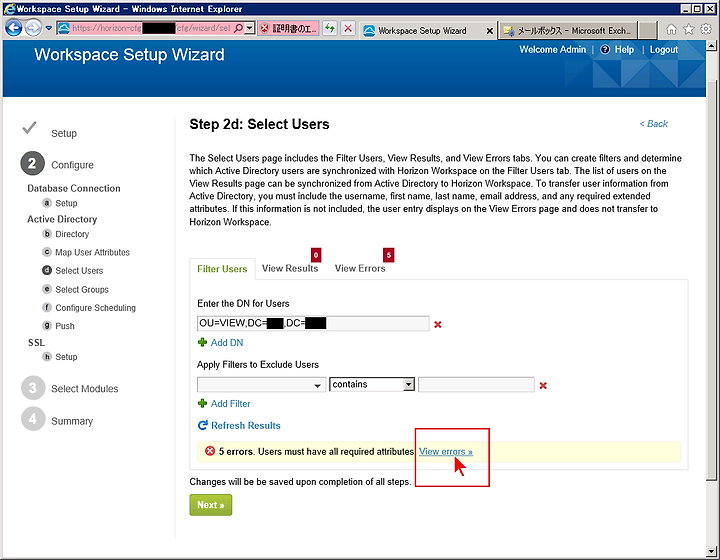720x560 pixels.
Task: Open Database Connection Setup step a
Action: coord(60,203)
